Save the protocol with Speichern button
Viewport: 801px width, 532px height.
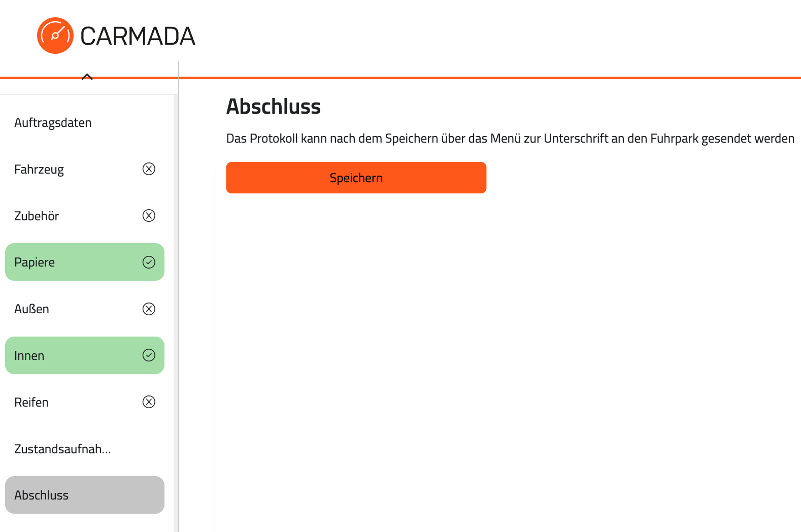[356, 178]
